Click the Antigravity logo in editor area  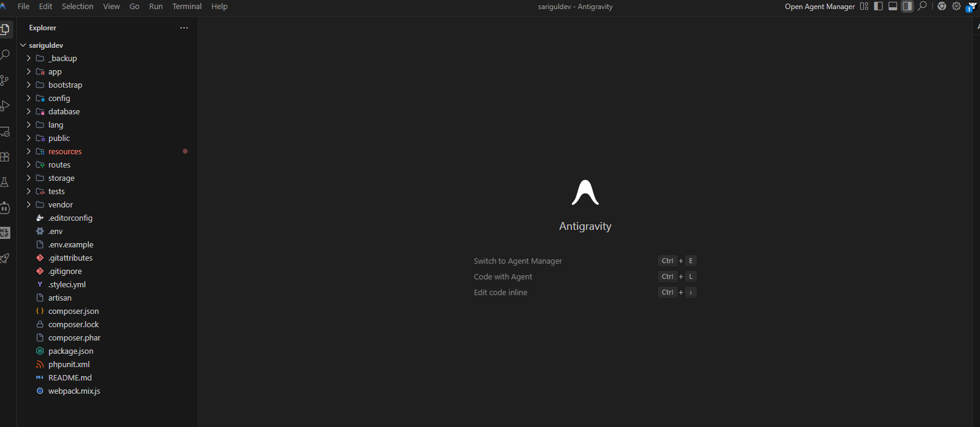click(585, 193)
